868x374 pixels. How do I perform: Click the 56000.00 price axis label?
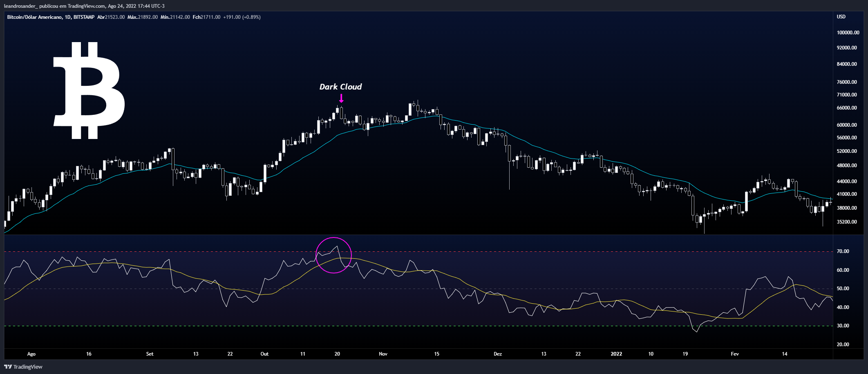[x=847, y=138]
